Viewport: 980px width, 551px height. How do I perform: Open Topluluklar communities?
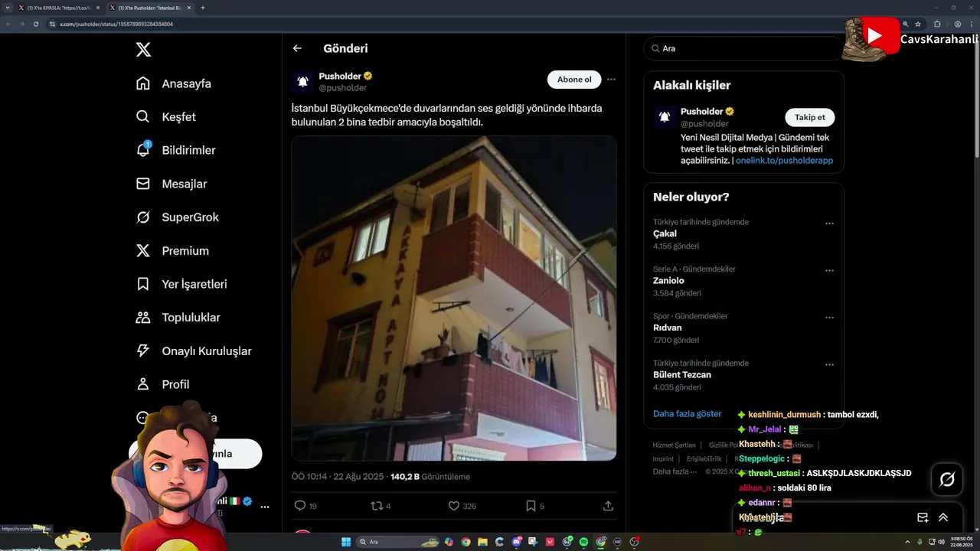point(178,318)
